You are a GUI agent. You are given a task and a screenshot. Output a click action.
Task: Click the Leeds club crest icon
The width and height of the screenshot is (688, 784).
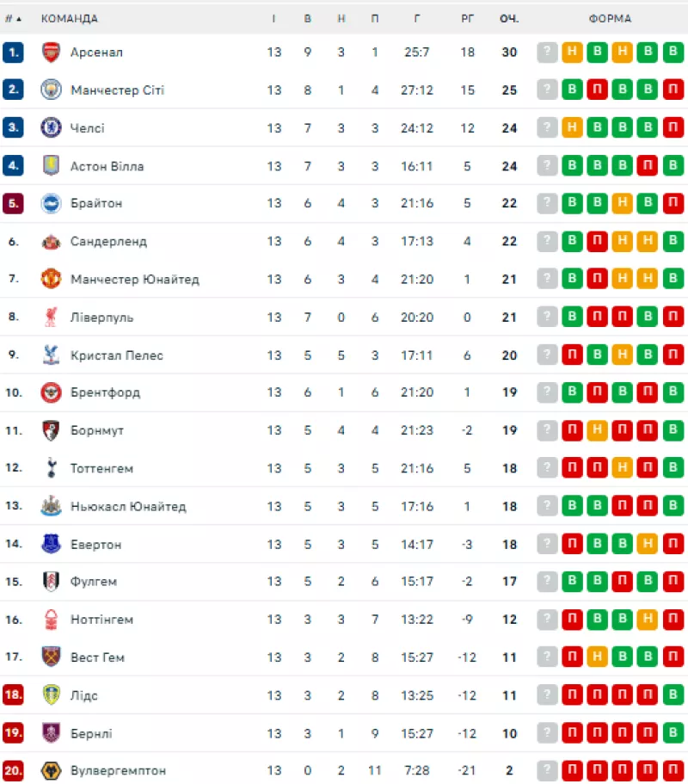pyautogui.click(x=51, y=695)
